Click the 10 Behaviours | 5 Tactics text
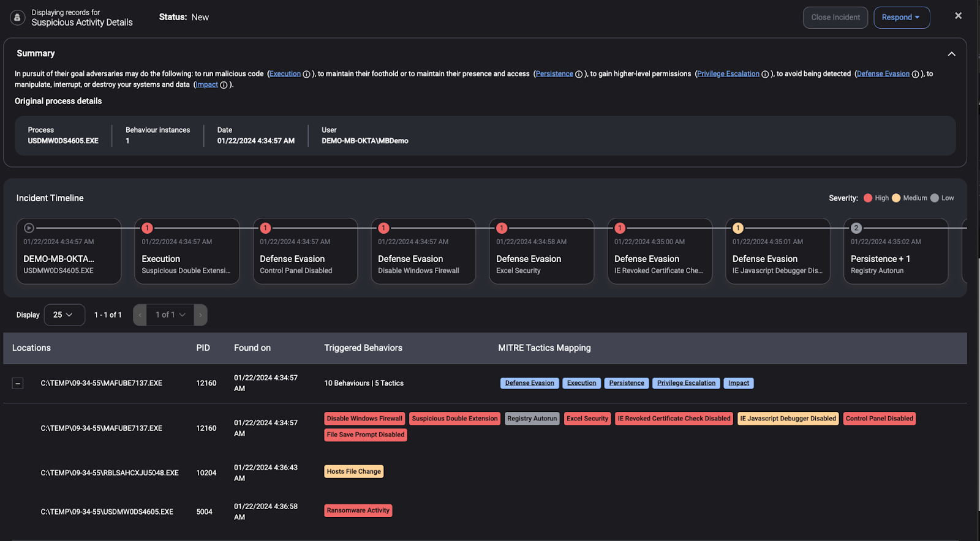 (364, 384)
